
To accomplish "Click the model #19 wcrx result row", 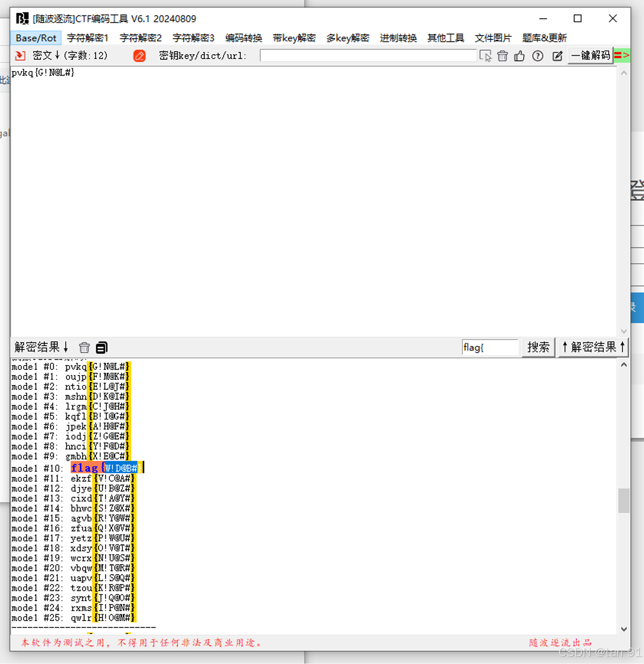I will point(73,558).
